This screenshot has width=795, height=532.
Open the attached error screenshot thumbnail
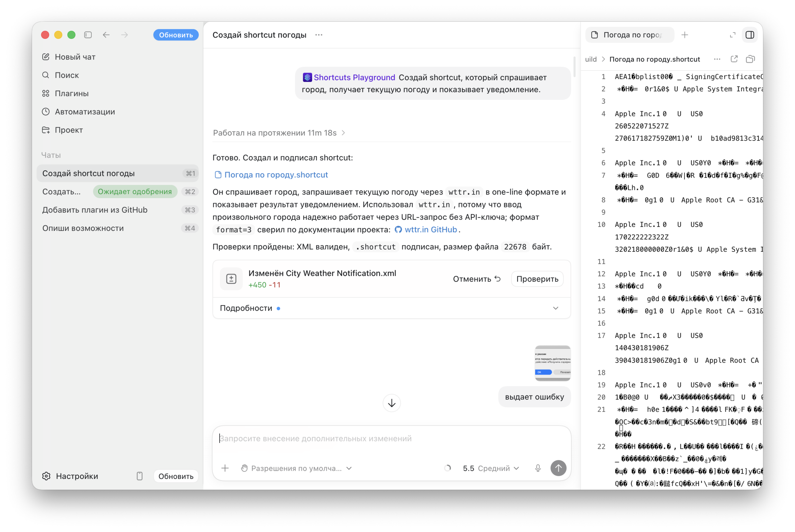(x=553, y=363)
